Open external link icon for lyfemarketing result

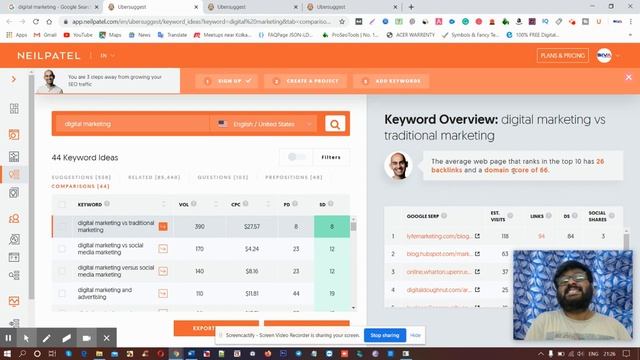click(x=477, y=236)
